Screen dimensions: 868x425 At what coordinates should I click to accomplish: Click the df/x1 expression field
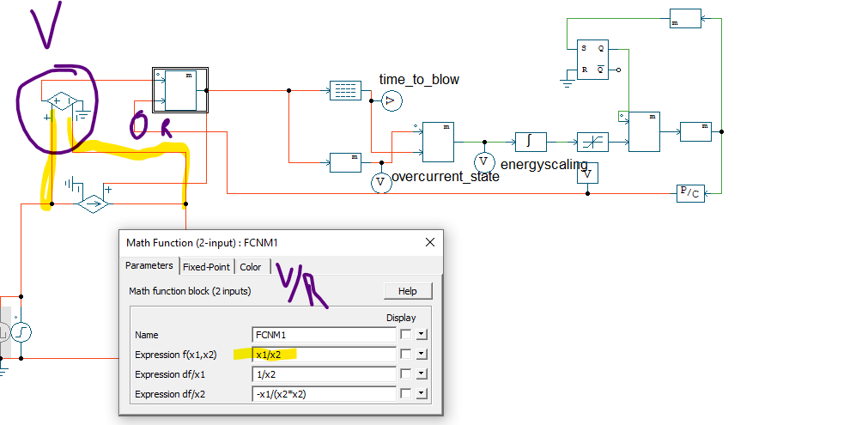point(324,374)
